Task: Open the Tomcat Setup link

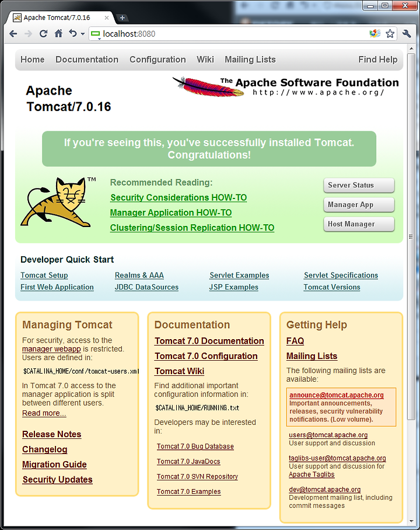Action: (44, 275)
